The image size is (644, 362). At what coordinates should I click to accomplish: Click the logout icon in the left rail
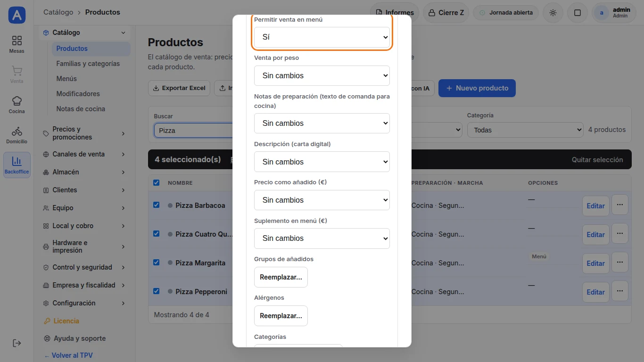point(17,343)
